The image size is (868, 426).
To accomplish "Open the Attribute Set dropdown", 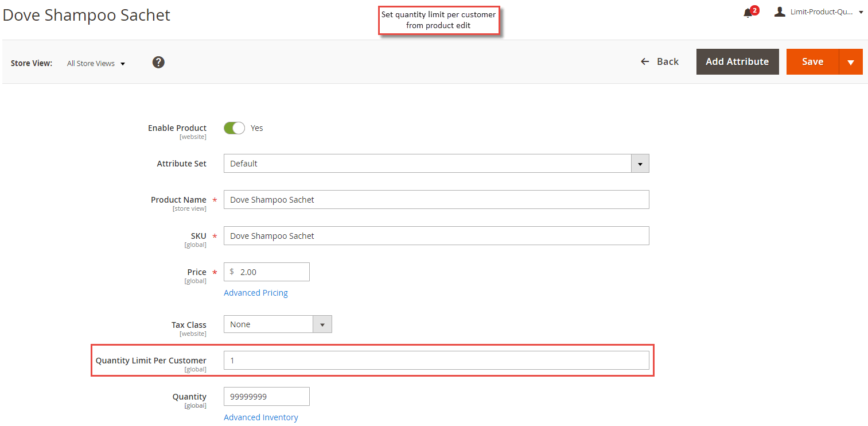I will (639, 163).
